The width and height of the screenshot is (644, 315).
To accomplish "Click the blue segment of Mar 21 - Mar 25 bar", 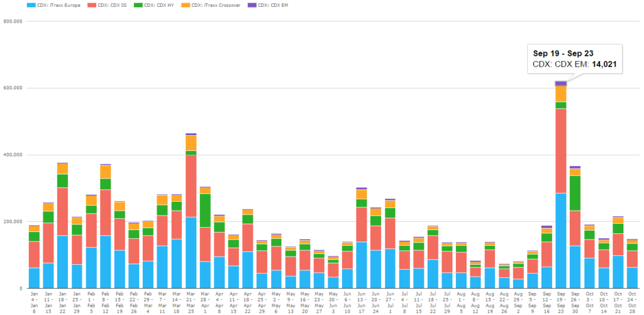I will [191, 253].
